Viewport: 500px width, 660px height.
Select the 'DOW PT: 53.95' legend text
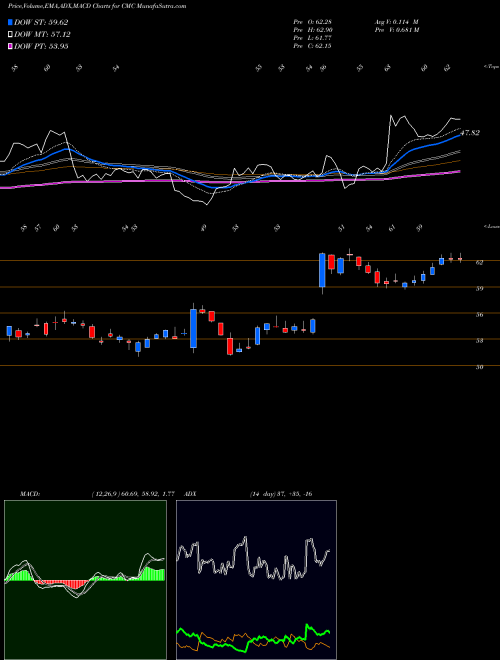[x=41, y=46]
